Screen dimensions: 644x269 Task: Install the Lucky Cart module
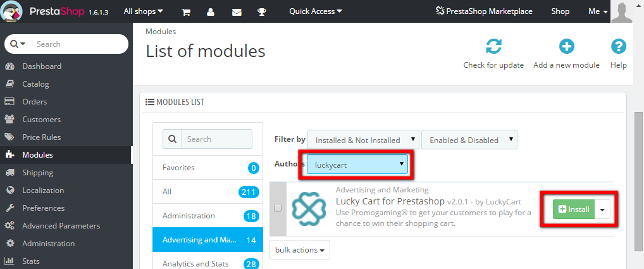574,210
